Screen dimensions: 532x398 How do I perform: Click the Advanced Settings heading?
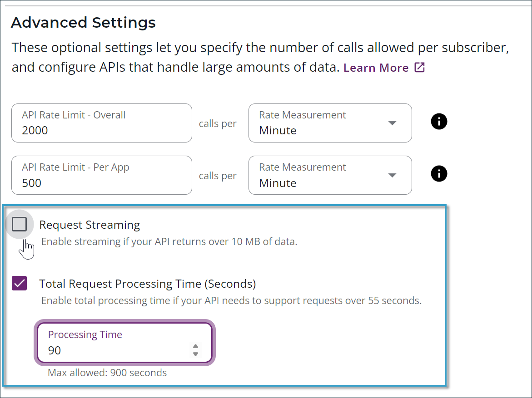coord(83,22)
